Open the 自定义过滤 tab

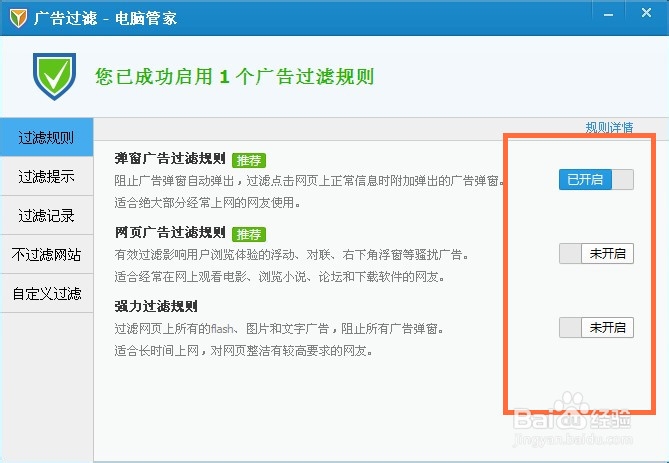[x=47, y=294]
